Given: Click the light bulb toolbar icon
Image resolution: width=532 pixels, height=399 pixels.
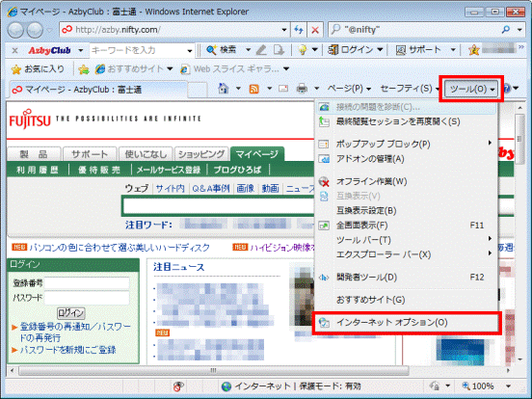Looking at the screenshot, I should point(302,50).
